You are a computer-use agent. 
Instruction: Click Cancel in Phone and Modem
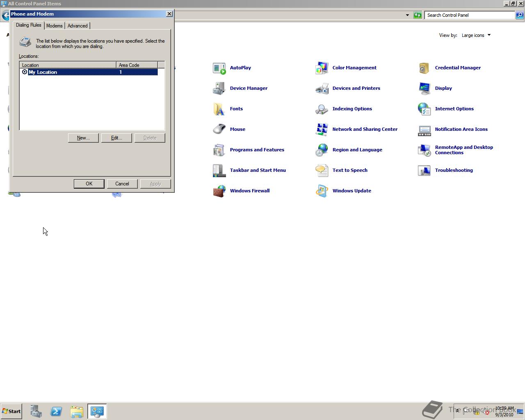click(x=122, y=184)
